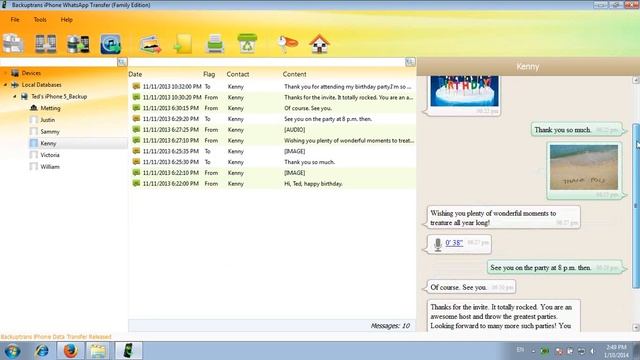Viewport: 640px width, 360px height.
Task: Click the backup messages toolbar icon
Action: 13,44
